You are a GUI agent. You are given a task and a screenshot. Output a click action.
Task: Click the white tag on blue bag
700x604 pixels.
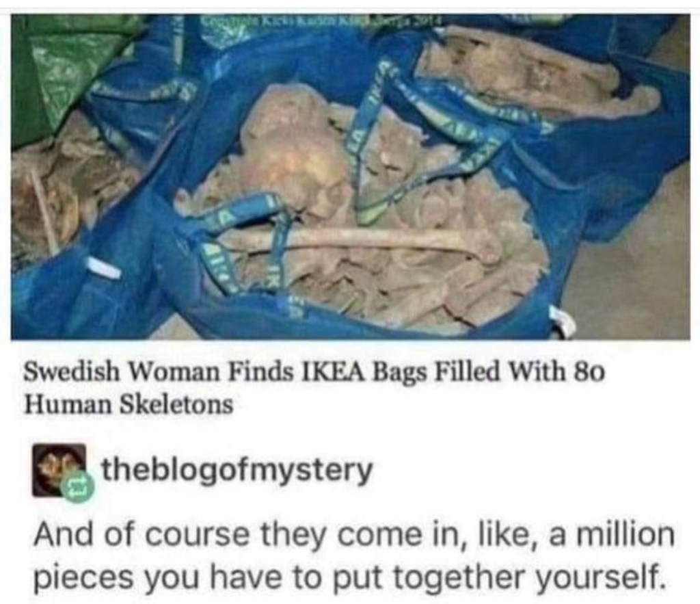point(103,267)
